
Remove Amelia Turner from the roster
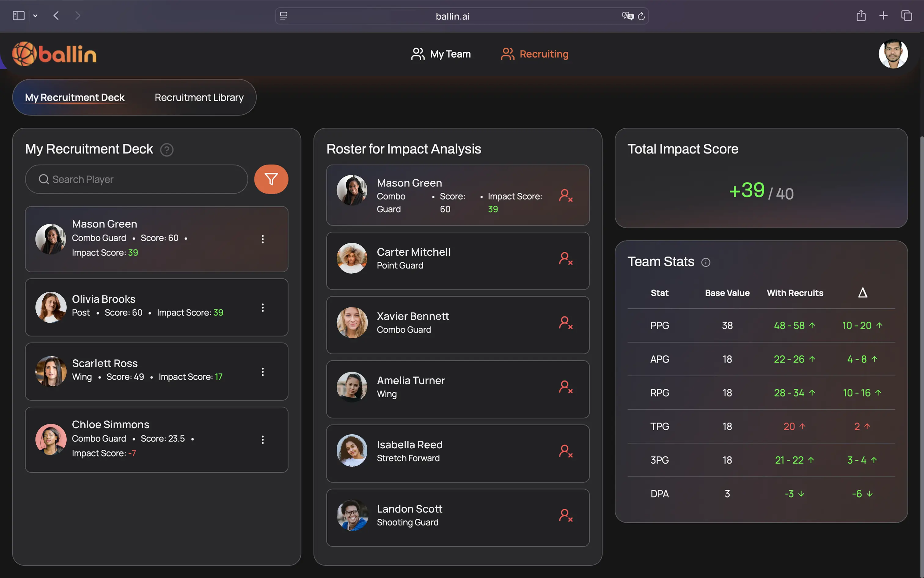[x=566, y=387]
